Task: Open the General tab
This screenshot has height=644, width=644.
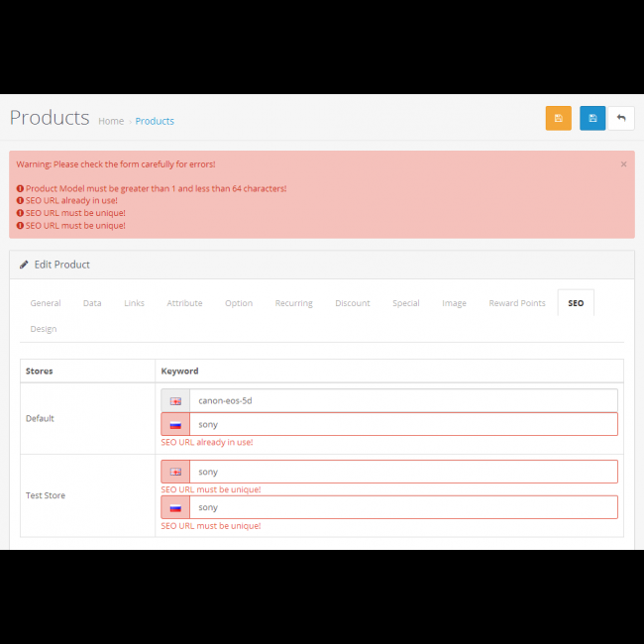Action: pyautogui.click(x=46, y=303)
